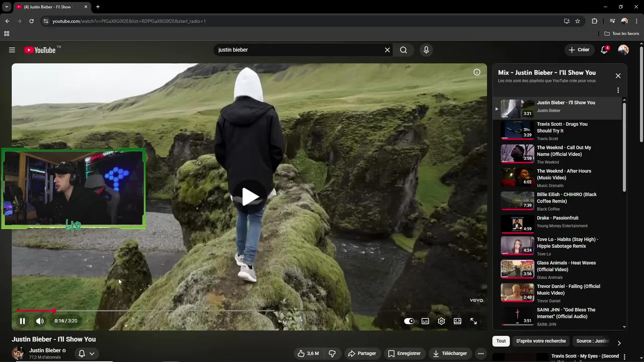
Task: Toggle the autoplay switch
Action: (409, 321)
